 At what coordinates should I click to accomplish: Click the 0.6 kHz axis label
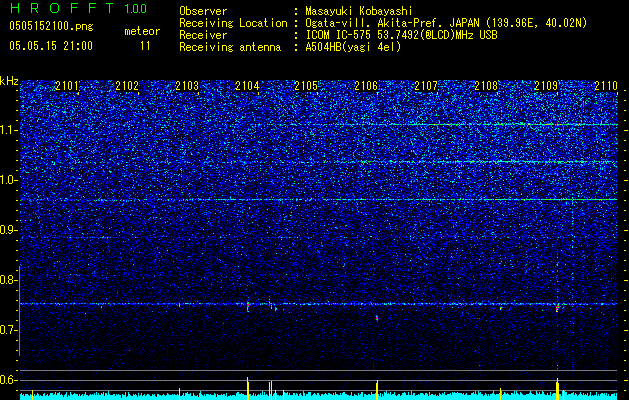[9, 380]
